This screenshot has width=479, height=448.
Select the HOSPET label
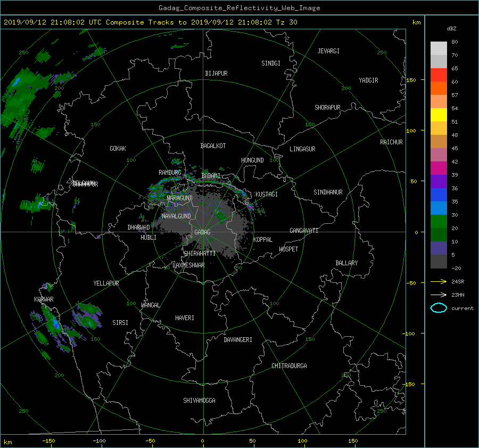click(x=288, y=249)
